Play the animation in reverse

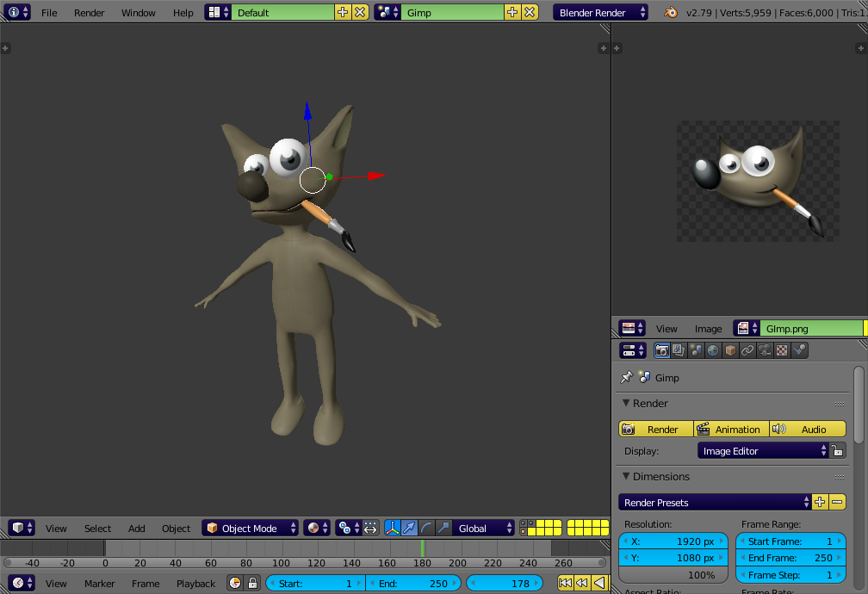[x=599, y=583]
